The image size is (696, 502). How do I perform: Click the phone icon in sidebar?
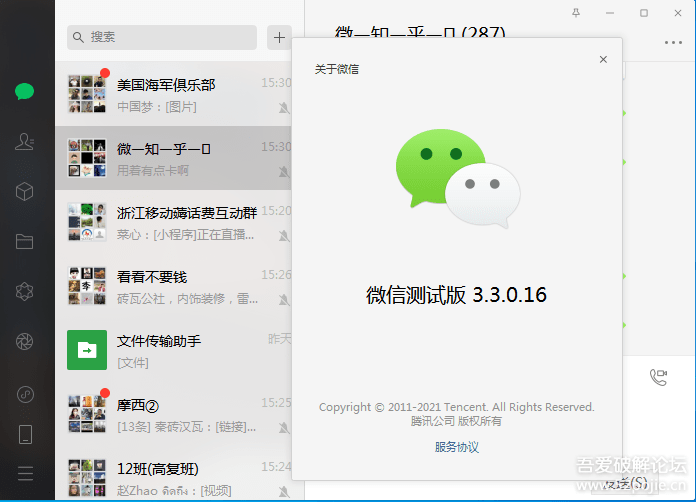pos(25,434)
